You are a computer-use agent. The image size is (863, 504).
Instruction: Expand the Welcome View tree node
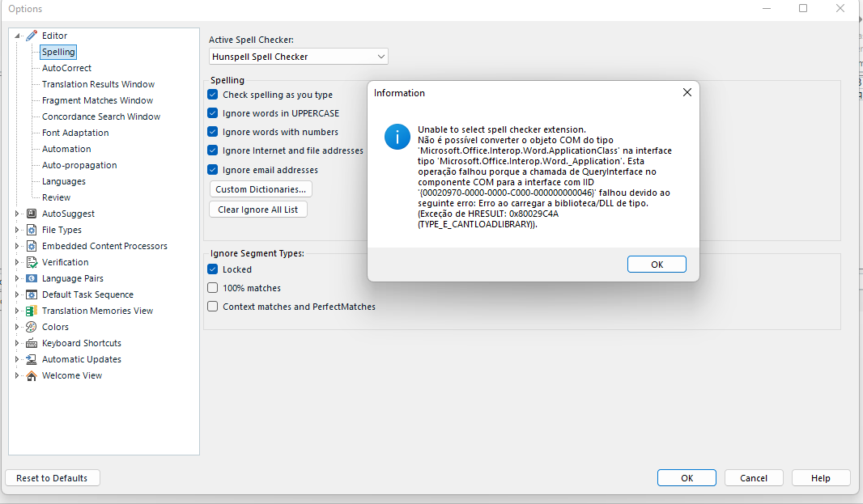click(x=16, y=376)
